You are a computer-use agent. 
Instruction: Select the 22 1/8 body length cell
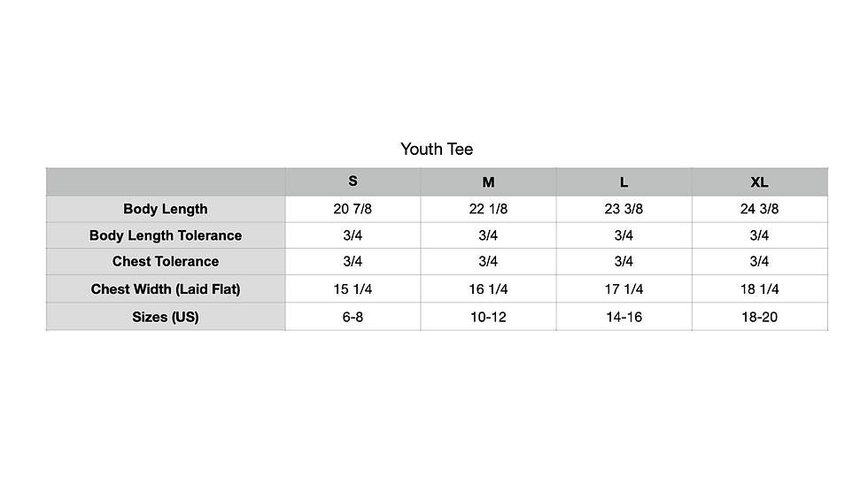(x=488, y=209)
